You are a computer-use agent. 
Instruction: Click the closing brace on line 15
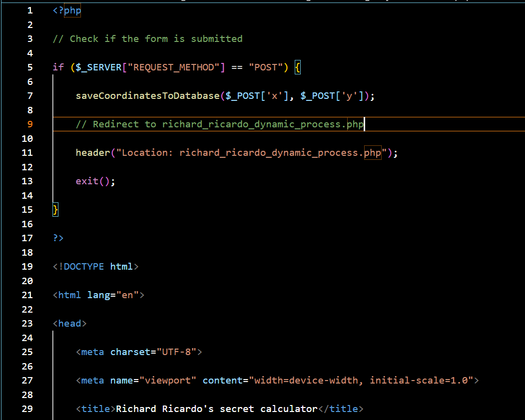55,209
